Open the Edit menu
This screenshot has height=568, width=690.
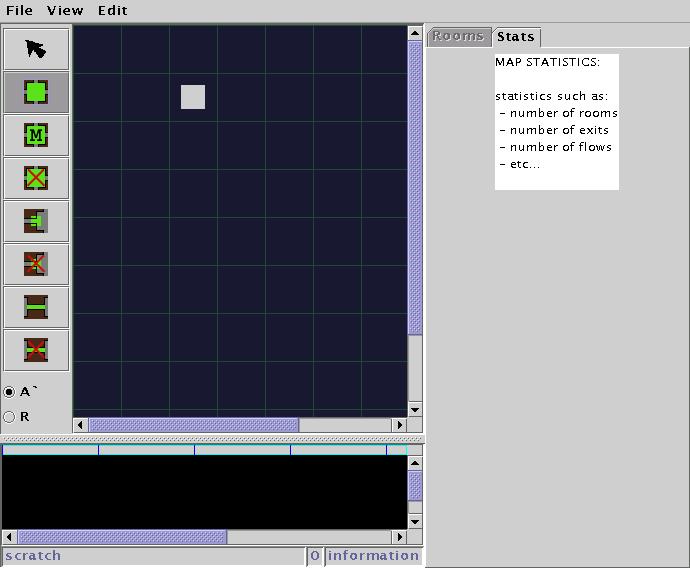point(113,10)
